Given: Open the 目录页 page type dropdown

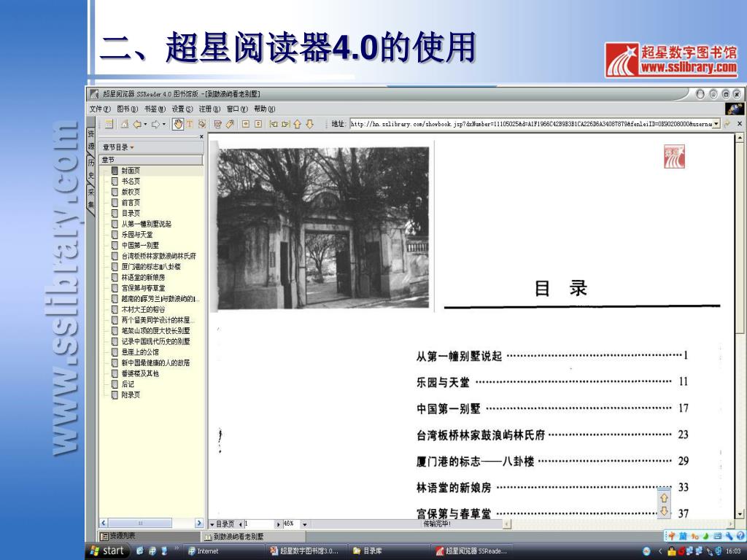Looking at the screenshot, I should point(212,524).
